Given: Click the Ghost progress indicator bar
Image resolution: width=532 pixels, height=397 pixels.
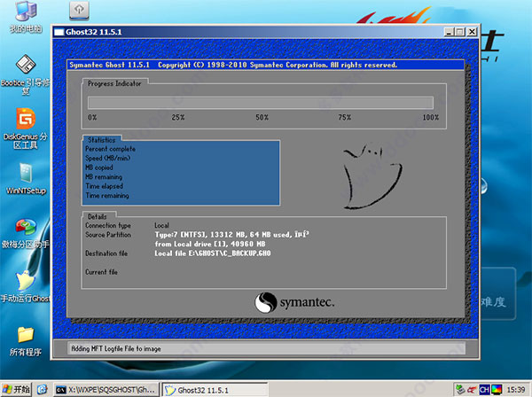Looking at the screenshot, I should click(261, 103).
